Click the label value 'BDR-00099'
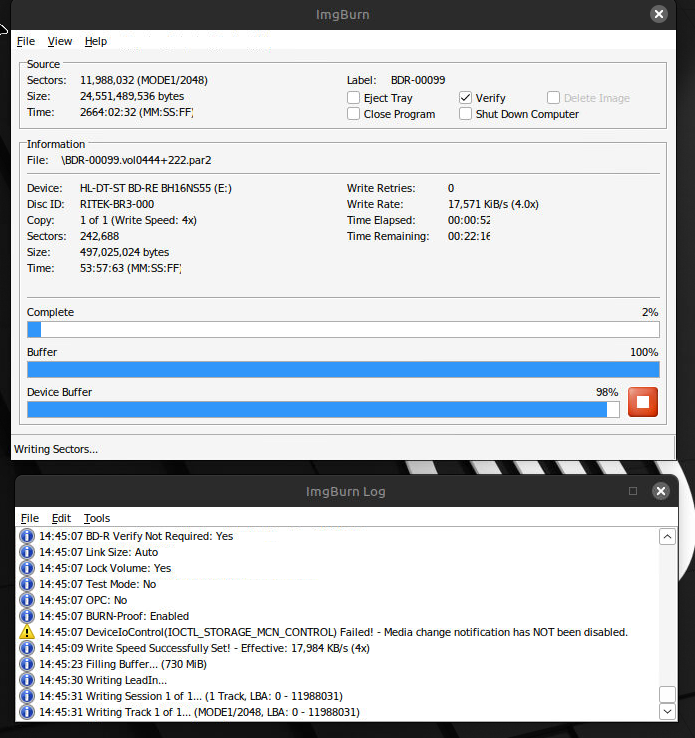695x738 pixels. [418, 80]
